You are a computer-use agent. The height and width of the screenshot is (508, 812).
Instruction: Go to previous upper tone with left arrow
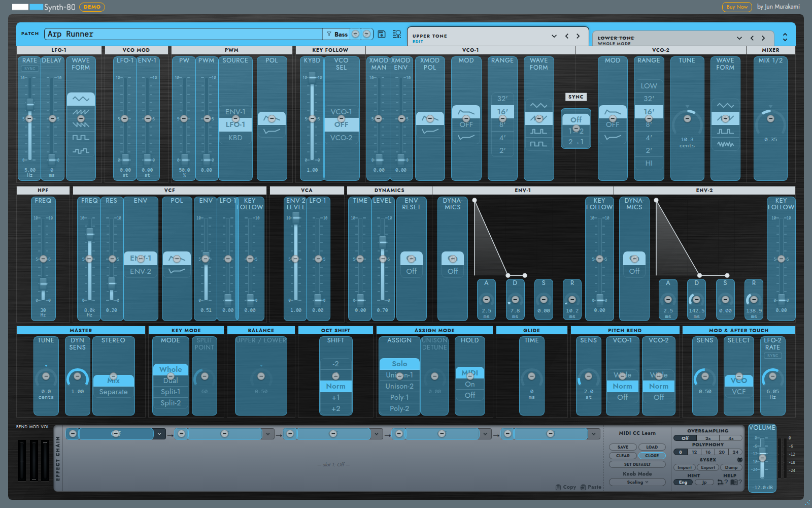click(x=567, y=36)
